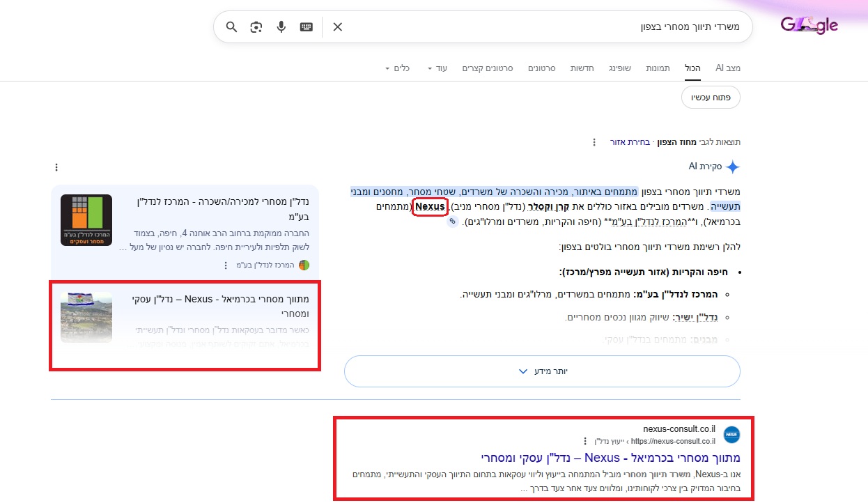Switch to the 'תמונות' images tab
This screenshot has height=503, width=868.
pos(658,68)
